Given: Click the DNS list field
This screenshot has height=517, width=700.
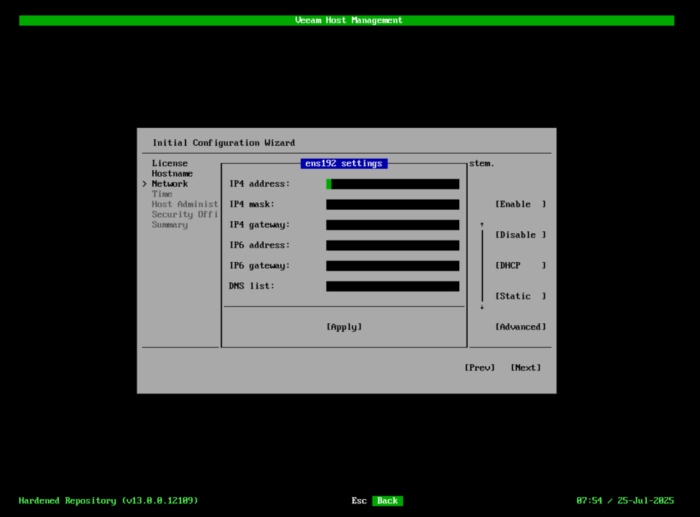Looking at the screenshot, I should [x=392, y=286].
